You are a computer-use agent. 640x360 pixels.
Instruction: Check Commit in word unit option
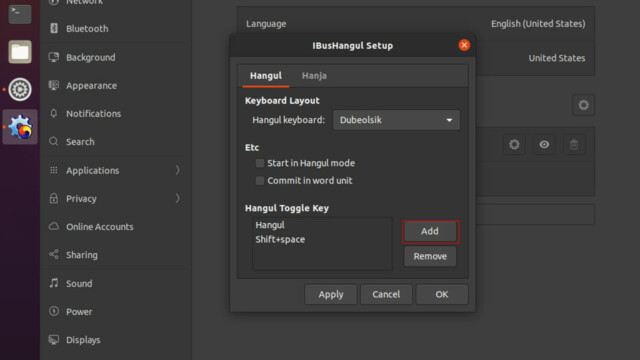coord(260,181)
